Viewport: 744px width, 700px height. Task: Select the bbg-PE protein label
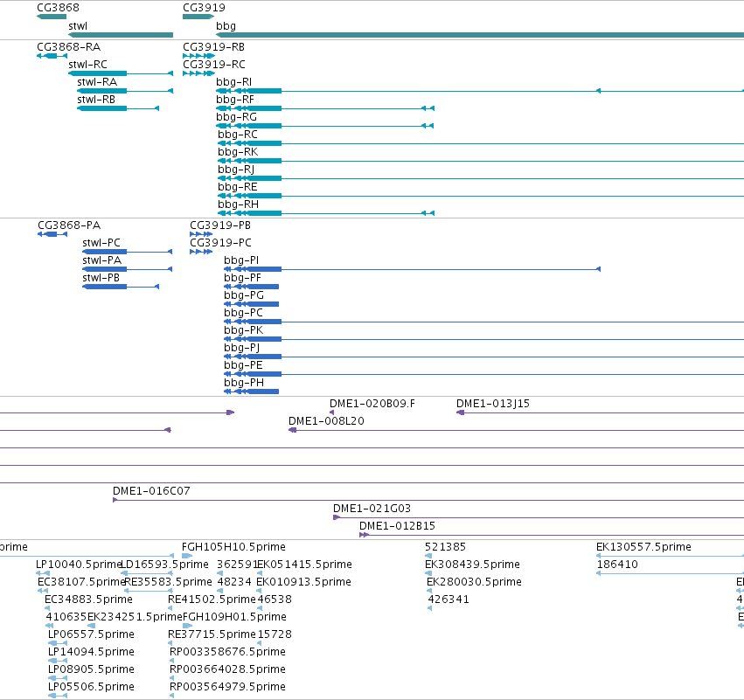[x=243, y=365]
